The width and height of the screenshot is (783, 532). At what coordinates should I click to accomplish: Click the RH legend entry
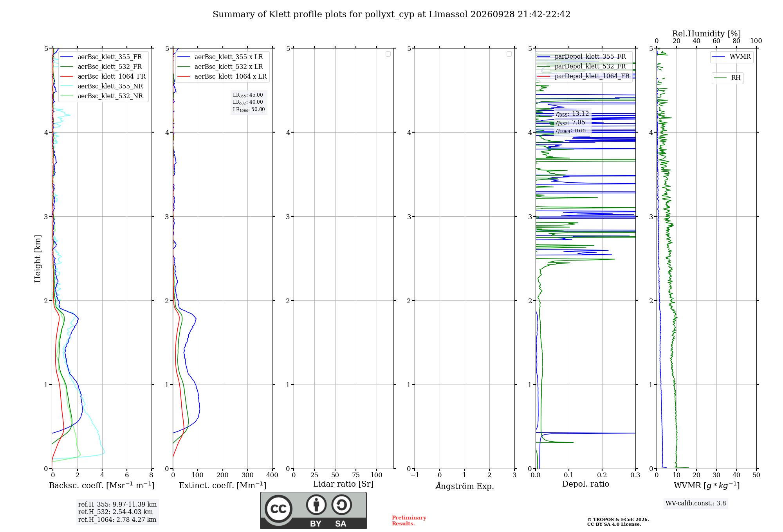coord(727,78)
